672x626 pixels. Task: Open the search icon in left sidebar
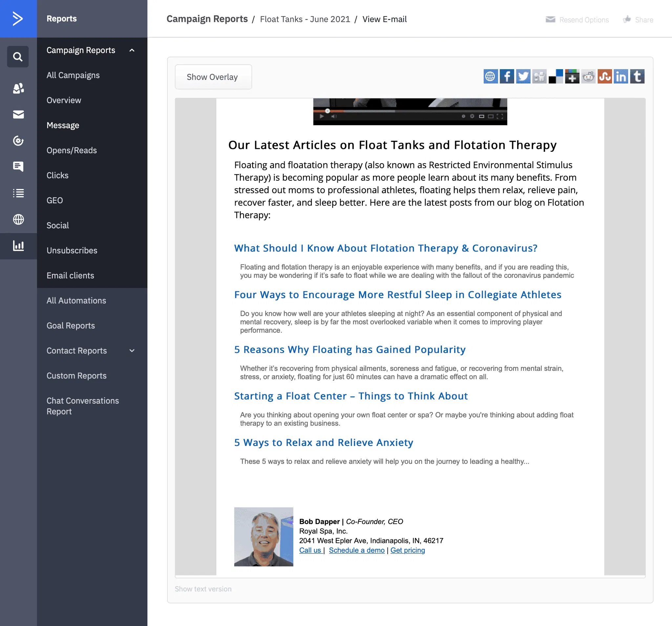pos(18,56)
